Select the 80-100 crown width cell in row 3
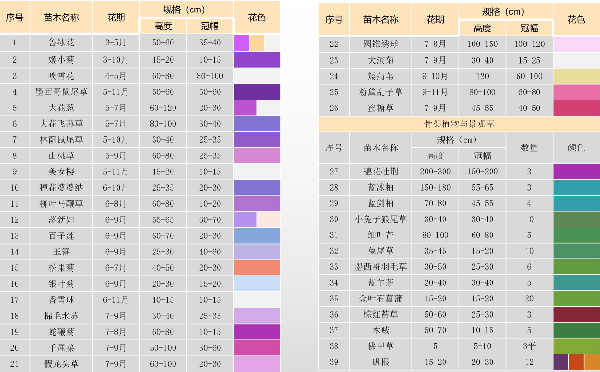This screenshot has width=600, height=372. tap(210, 76)
